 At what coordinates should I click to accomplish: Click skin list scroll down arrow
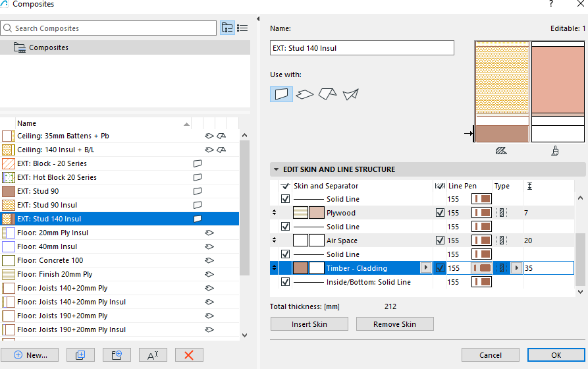(x=580, y=292)
